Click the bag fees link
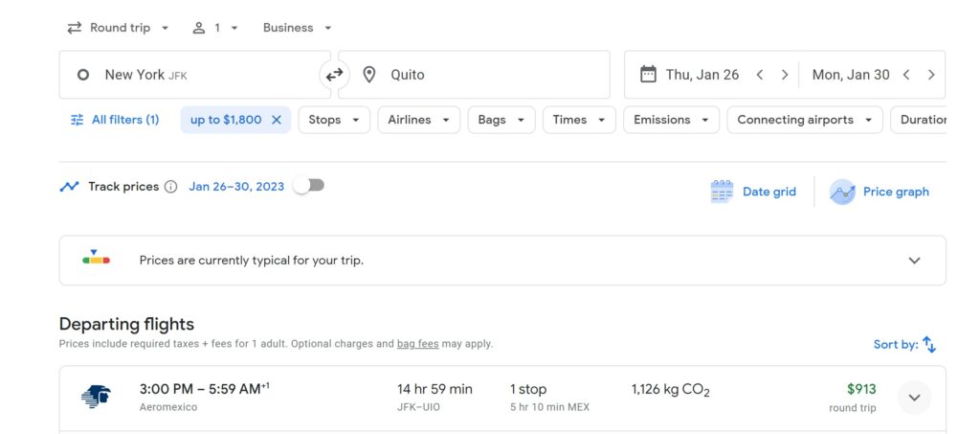 coord(419,344)
